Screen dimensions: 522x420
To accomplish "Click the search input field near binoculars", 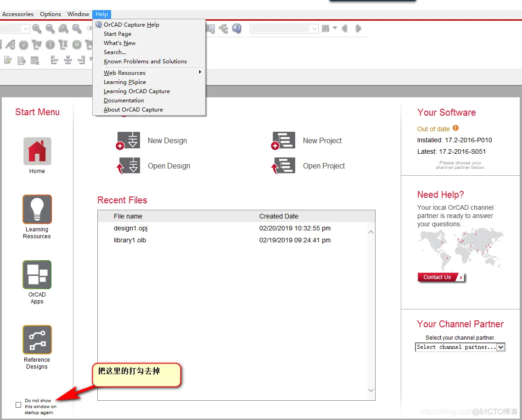I will [281, 29].
